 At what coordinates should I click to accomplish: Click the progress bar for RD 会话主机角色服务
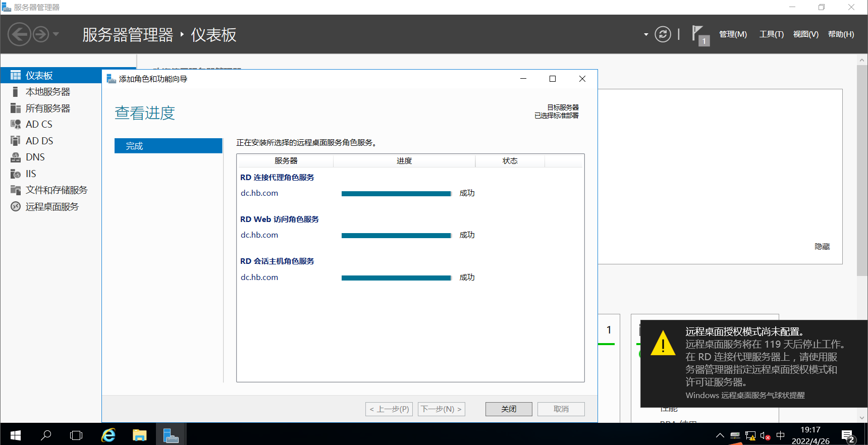coord(396,278)
